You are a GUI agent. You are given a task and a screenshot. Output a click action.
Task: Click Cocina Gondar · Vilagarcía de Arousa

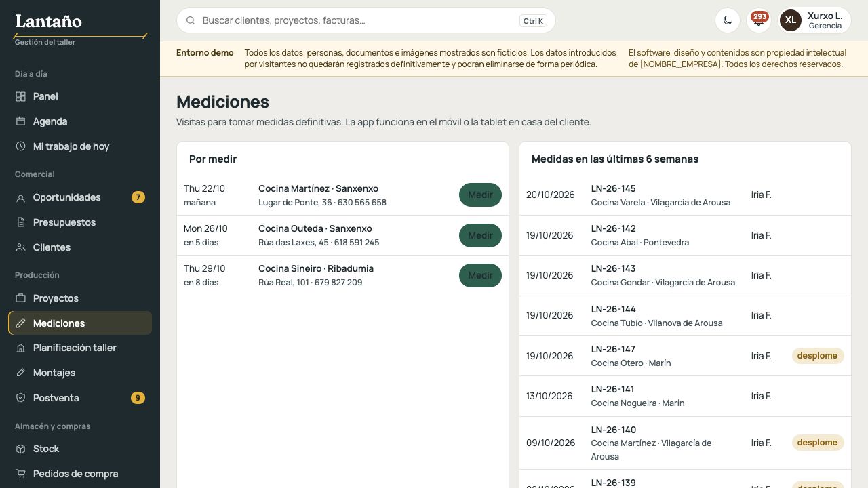tap(663, 283)
